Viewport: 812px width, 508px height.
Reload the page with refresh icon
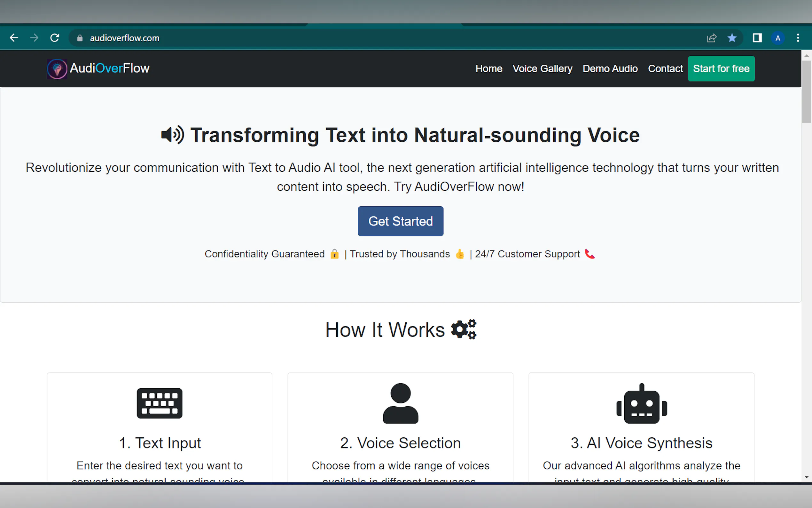[55, 38]
